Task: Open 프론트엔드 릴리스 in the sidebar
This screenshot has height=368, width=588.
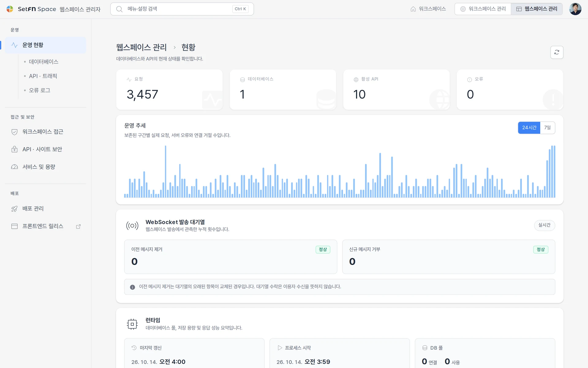Action: click(45, 226)
